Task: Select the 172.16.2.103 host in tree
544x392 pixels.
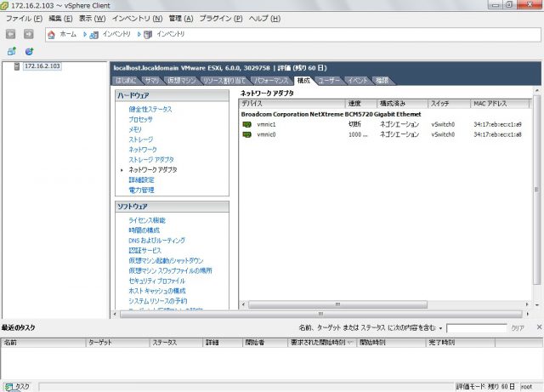Action: pyautogui.click(x=41, y=65)
